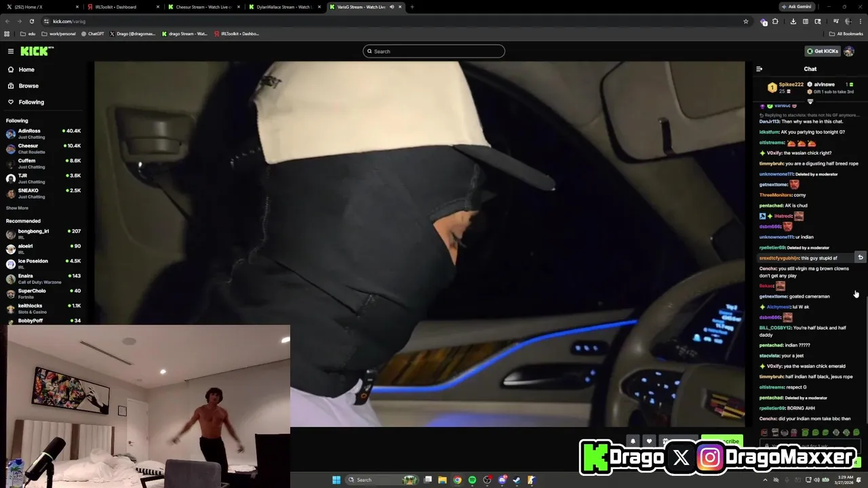This screenshot has width=868, height=488.
Task: Click undo reply icon next to chat message
Action: point(861,257)
